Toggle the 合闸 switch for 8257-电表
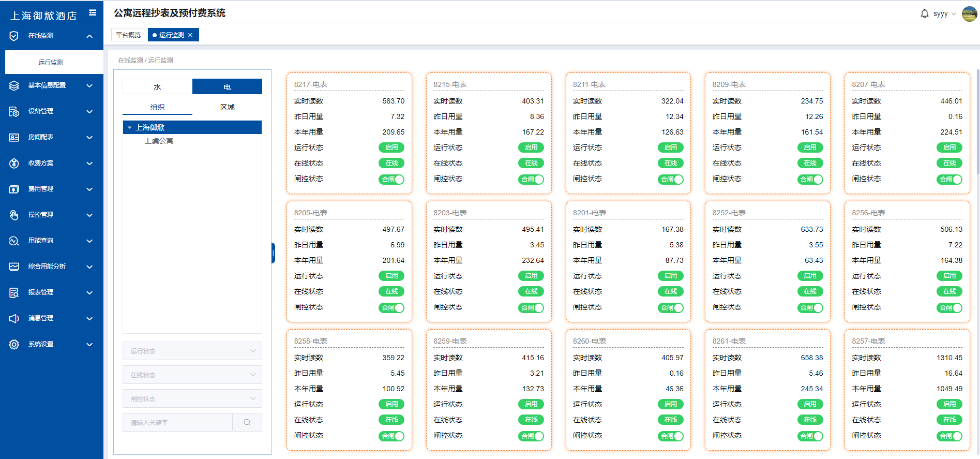Image resolution: width=980 pixels, height=459 pixels. pyautogui.click(x=949, y=436)
